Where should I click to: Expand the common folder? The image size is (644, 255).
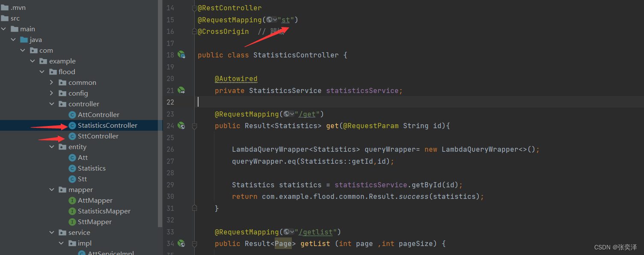(51, 82)
